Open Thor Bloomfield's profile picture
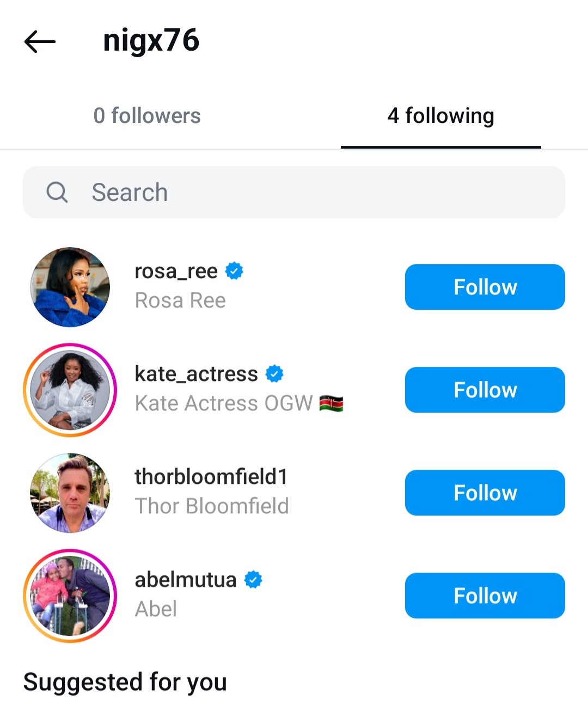 70,493
